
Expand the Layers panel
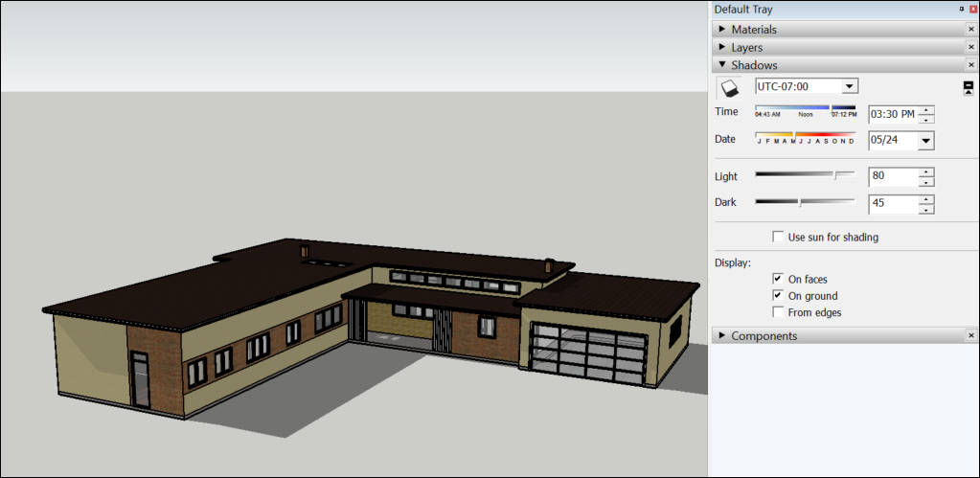(x=747, y=47)
